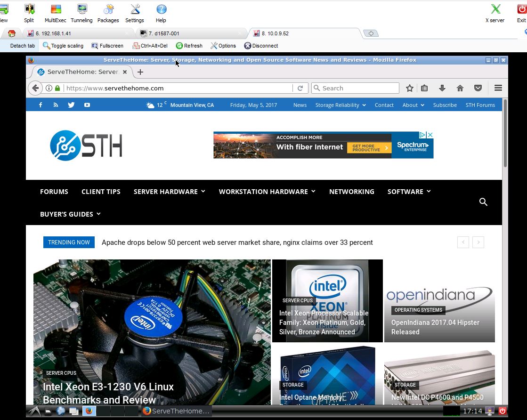Click ServeTheHome taskbar window button
527x420 pixels.
click(x=176, y=411)
